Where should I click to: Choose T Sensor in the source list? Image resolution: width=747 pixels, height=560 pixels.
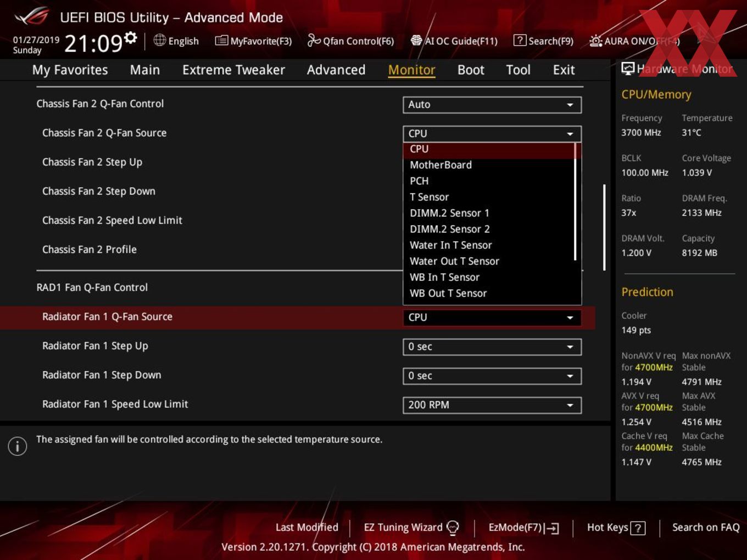pyautogui.click(x=488, y=197)
